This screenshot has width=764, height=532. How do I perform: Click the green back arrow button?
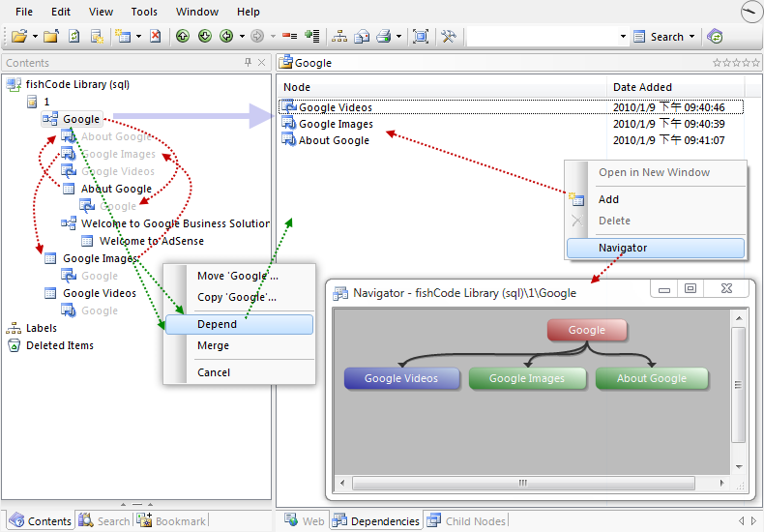coord(226,36)
